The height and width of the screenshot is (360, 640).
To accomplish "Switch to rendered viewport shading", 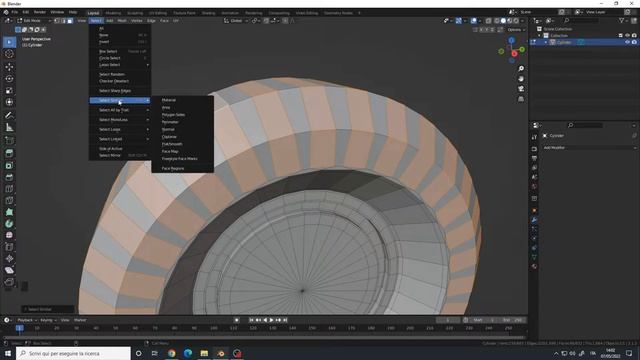I will point(516,20).
